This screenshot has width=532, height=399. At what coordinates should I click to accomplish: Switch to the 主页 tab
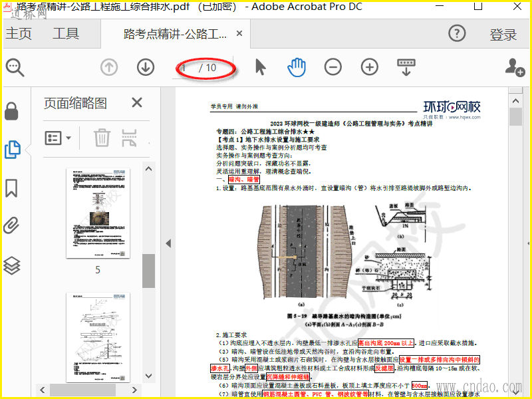(19, 34)
